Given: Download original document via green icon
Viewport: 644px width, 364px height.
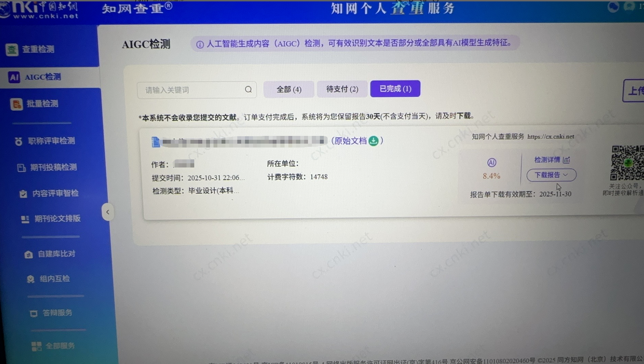Looking at the screenshot, I should [373, 141].
